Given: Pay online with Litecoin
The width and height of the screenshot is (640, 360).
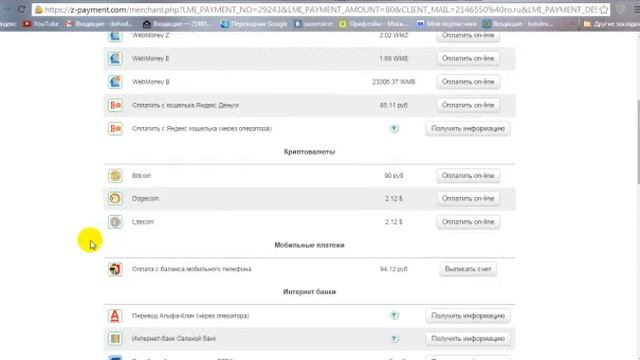Looking at the screenshot, I should [x=468, y=222].
